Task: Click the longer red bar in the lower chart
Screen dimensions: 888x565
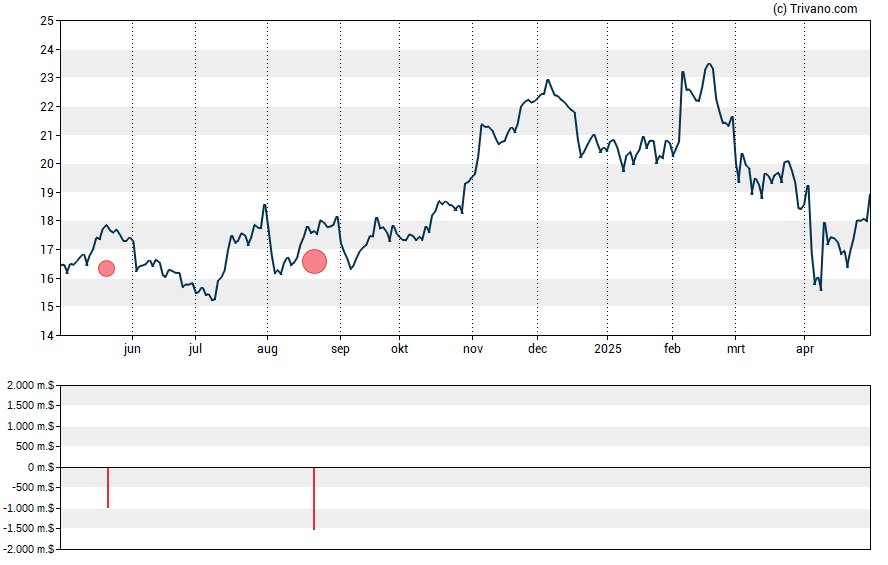Action: coord(314,498)
